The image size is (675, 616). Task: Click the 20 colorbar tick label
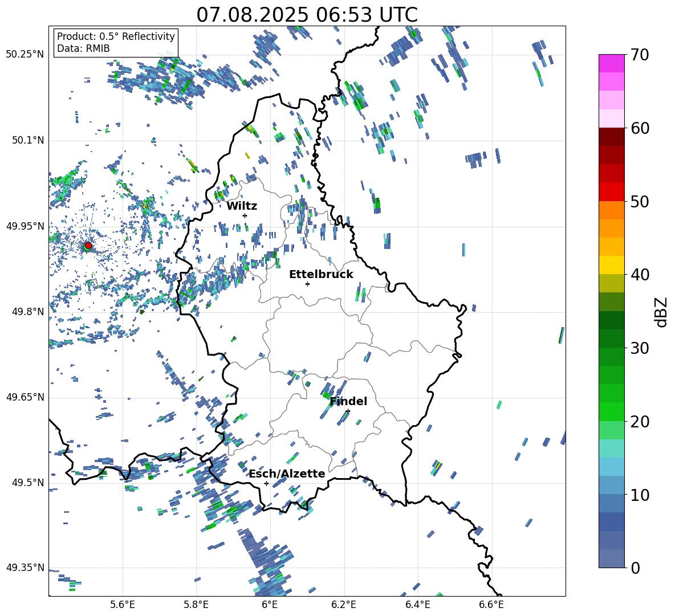[640, 421]
